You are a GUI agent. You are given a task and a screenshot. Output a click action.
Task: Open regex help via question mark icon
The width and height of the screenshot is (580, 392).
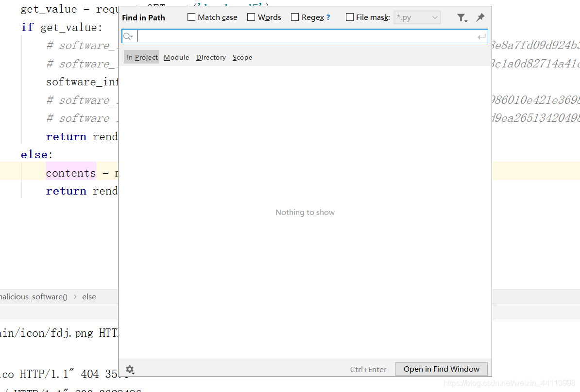point(329,17)
